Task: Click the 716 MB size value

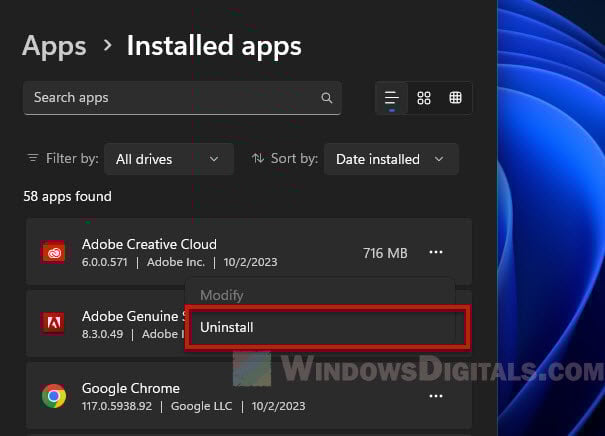Action: (385, 253)
